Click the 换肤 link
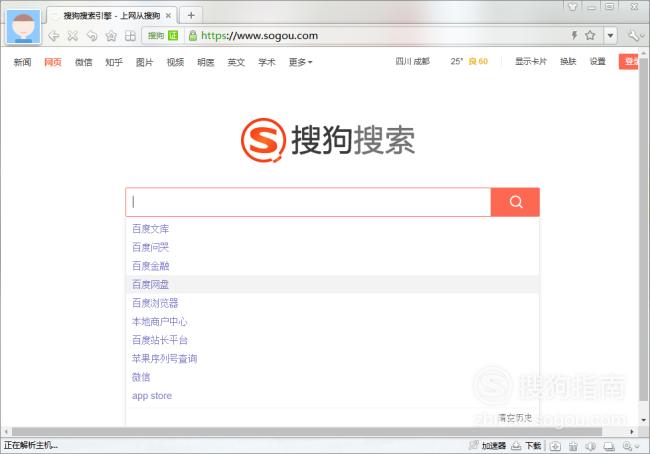Viewport: 650px width, 454px height. click(568, 61)
